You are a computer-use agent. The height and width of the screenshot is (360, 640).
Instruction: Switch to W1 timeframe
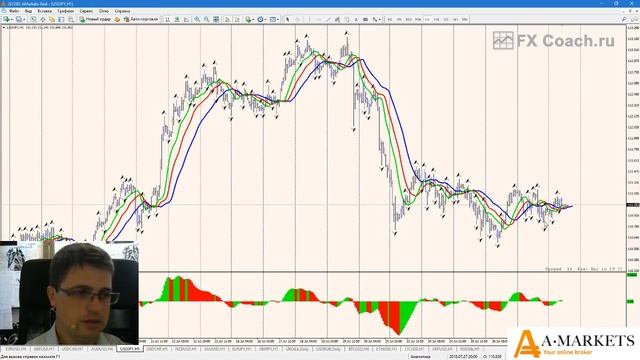(x=455, y=19)
